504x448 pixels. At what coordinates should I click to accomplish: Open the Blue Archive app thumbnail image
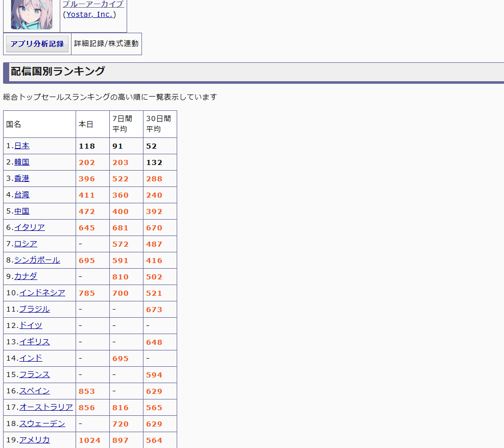(32, 14)
